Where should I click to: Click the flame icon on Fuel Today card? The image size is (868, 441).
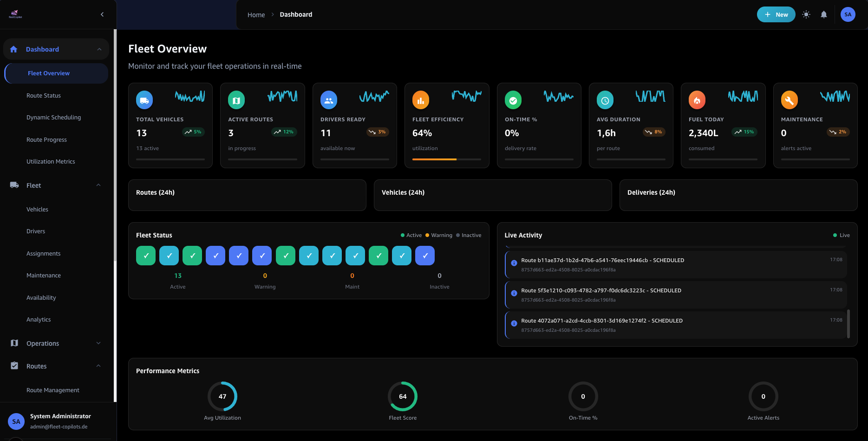(x=696, y=99)
